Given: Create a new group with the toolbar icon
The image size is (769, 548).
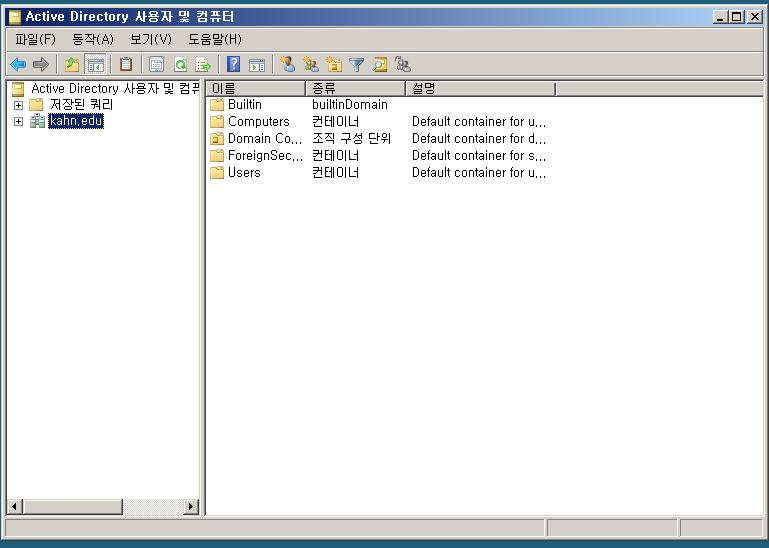Looking at the screenshot, I should [x=311, y=64].
